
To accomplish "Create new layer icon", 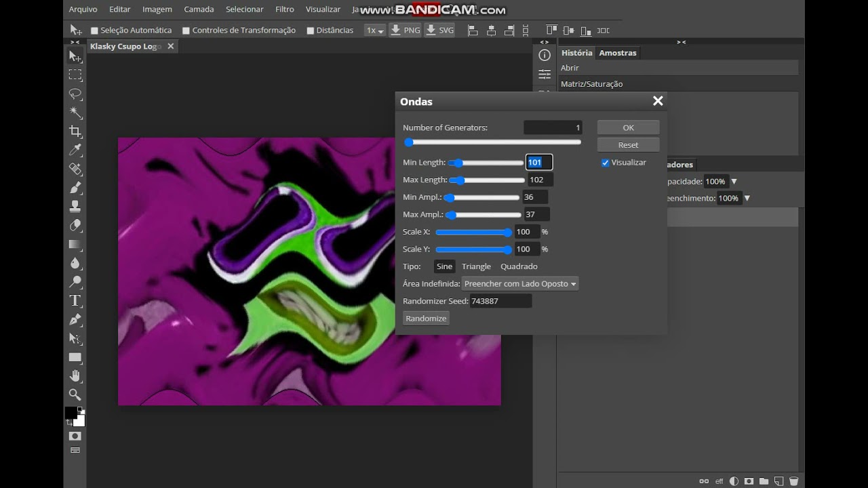I will click(778, 481).
